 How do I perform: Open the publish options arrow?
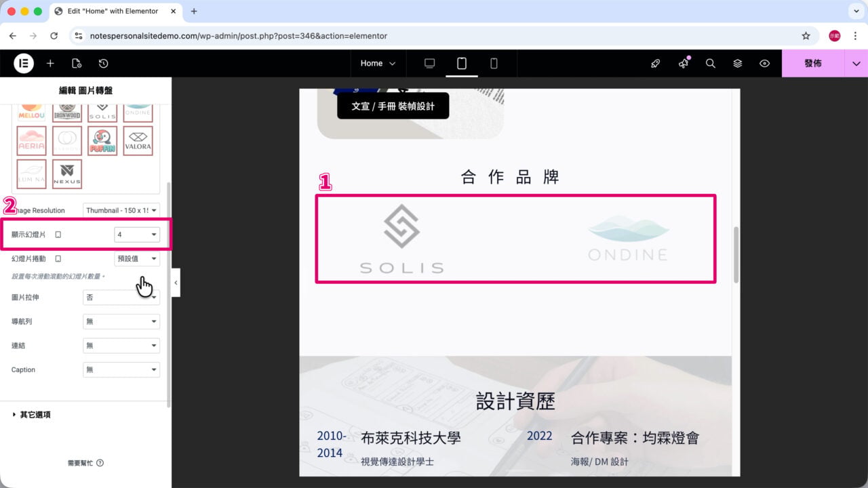[x=856, y=63]
